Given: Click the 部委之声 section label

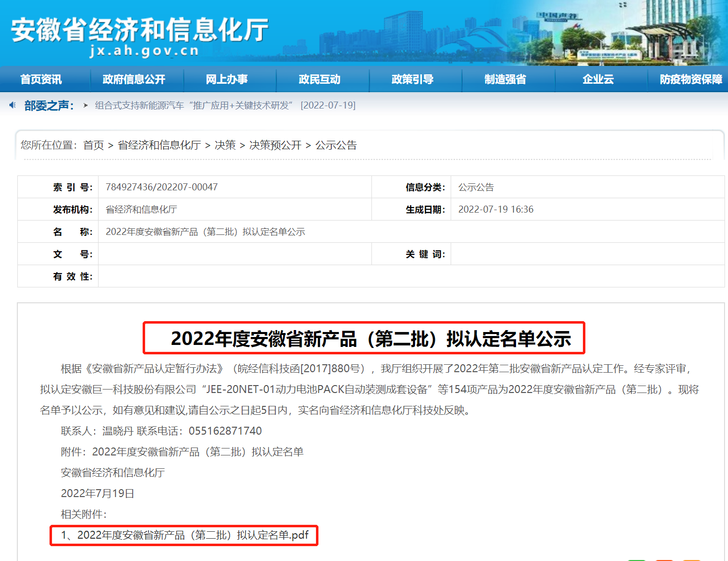Looking at the screenshot, I should coord(49,106).
